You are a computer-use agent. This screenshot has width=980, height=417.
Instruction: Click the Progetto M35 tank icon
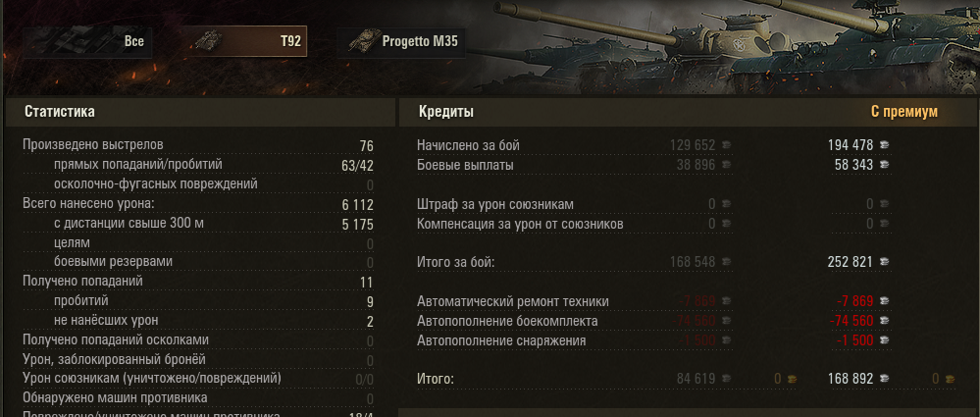(x=365, y=41)
